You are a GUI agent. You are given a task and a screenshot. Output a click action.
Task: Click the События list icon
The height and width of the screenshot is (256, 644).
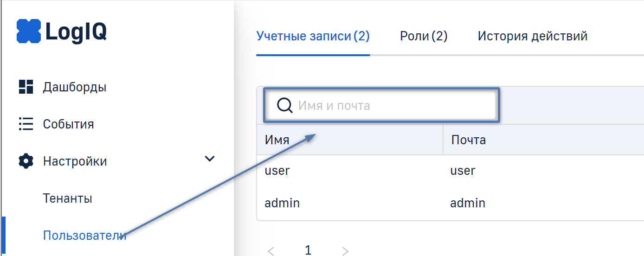(x=26, y=124)
